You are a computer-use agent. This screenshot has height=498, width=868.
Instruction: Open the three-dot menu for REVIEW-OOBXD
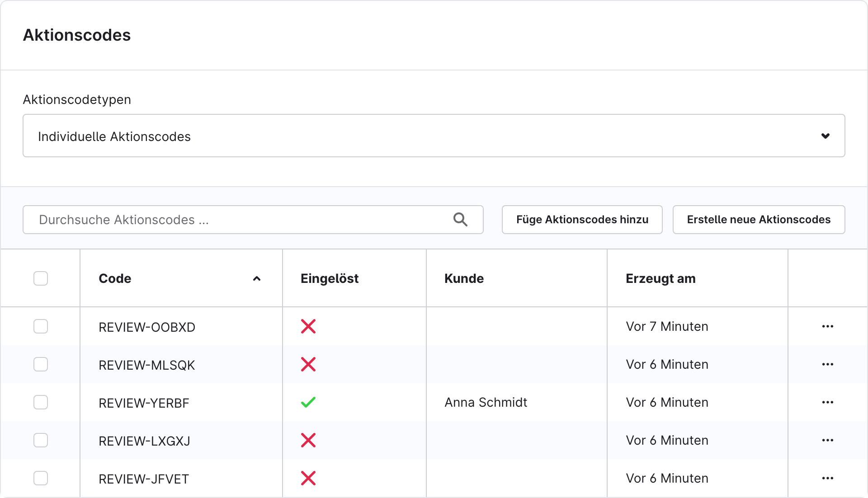click(827, 326)
